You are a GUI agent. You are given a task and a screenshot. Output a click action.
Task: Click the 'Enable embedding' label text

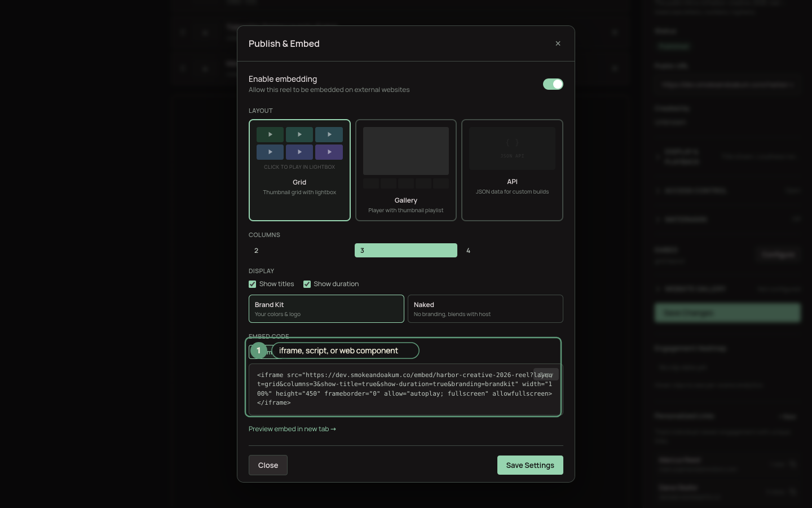(283, 79)
